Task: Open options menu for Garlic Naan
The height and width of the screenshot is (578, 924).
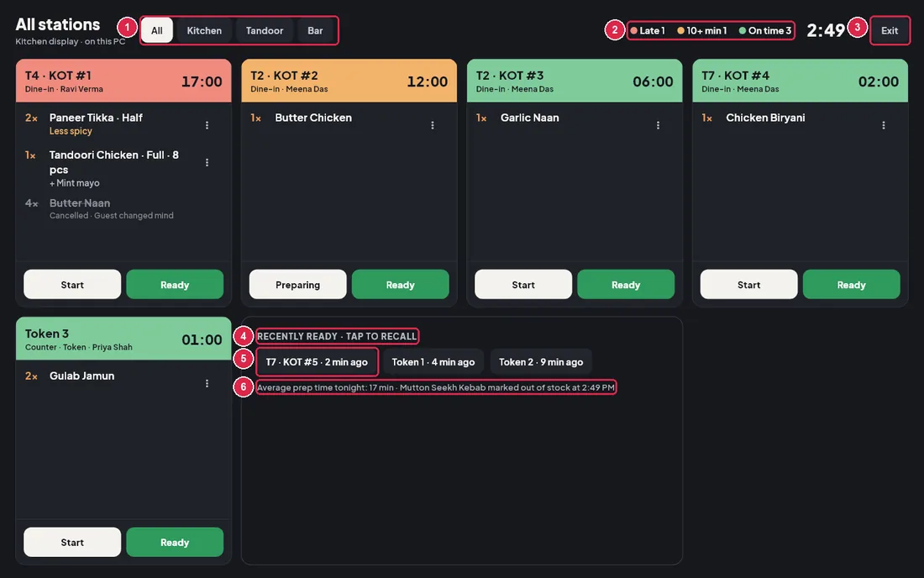Action: pos(659,125)
